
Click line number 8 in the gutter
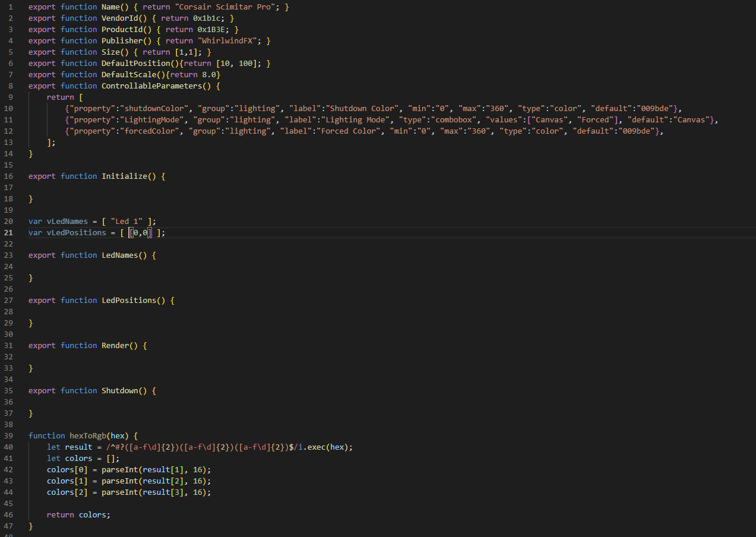(x=10, y=86)
